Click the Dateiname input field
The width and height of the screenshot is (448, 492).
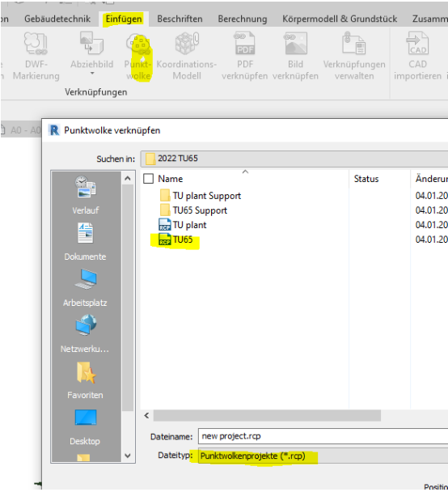click(x=323, y=436)
